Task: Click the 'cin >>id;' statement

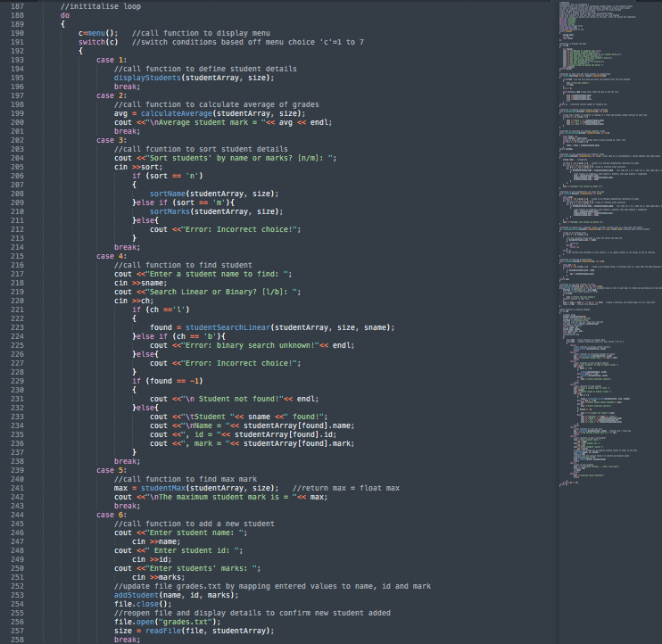Action: tap(152, 559)
